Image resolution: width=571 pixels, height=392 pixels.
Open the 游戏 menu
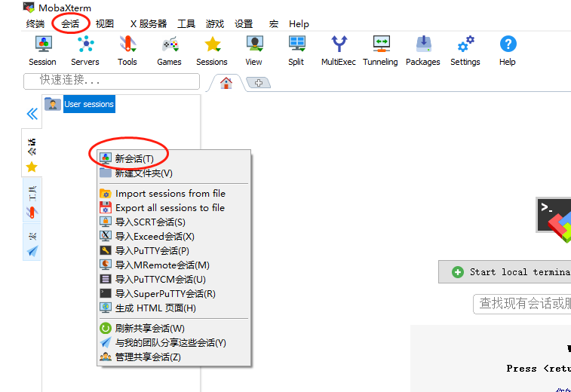coord(215,24)
